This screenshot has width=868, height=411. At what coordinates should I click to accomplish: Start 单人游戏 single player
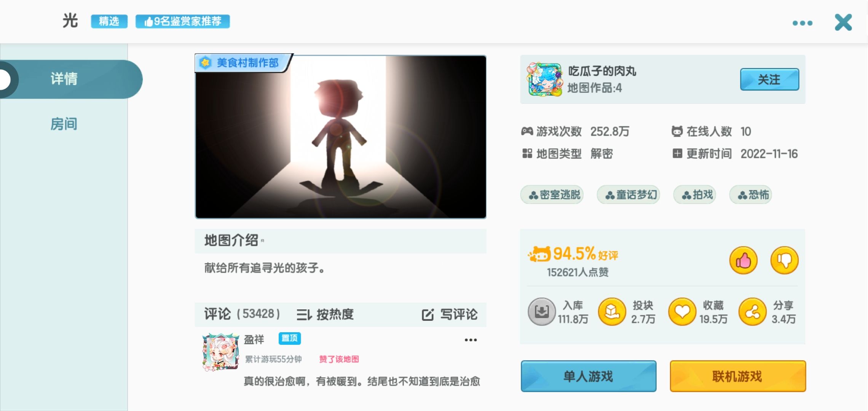[589, 376]
